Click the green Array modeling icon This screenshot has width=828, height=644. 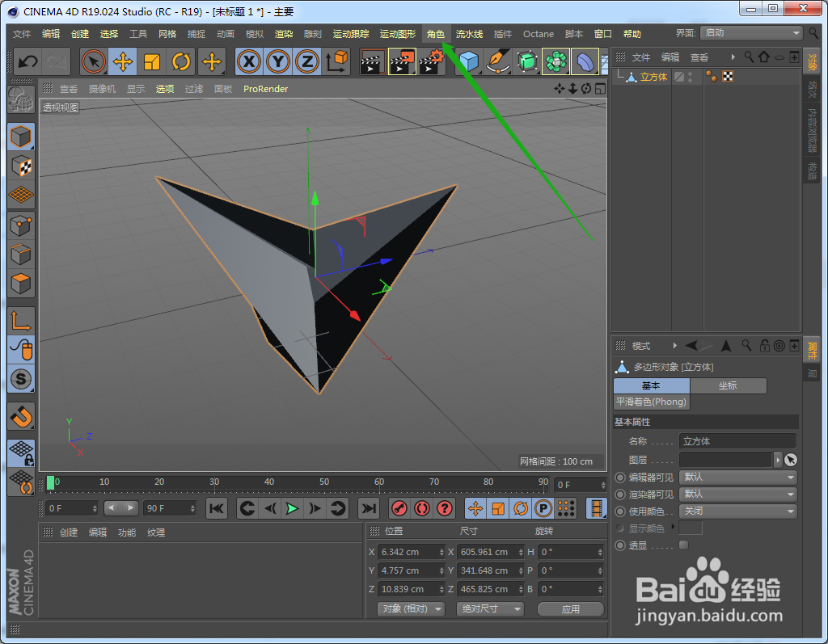[556, 61]
